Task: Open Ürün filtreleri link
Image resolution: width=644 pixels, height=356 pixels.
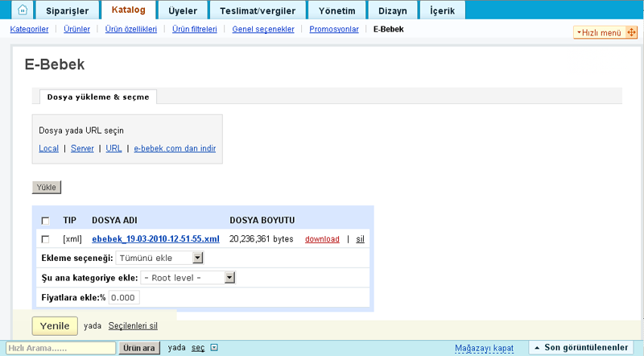Action: (x=195, y=29)
